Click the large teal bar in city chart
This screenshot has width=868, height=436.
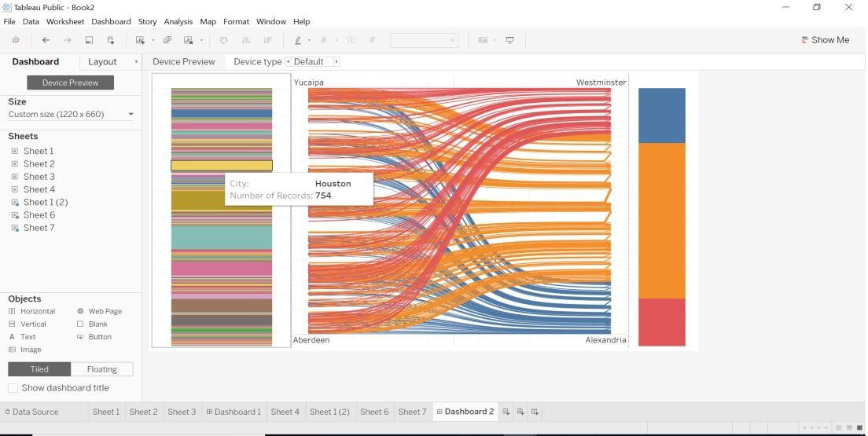pyautogui.click(x=222, y=237)
